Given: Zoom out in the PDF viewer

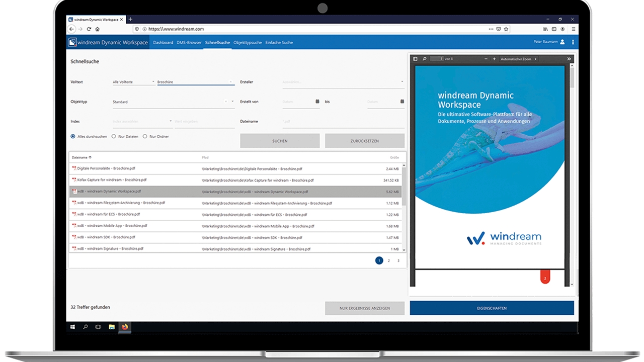Looking at the screenshot, I should coord(486,59).
